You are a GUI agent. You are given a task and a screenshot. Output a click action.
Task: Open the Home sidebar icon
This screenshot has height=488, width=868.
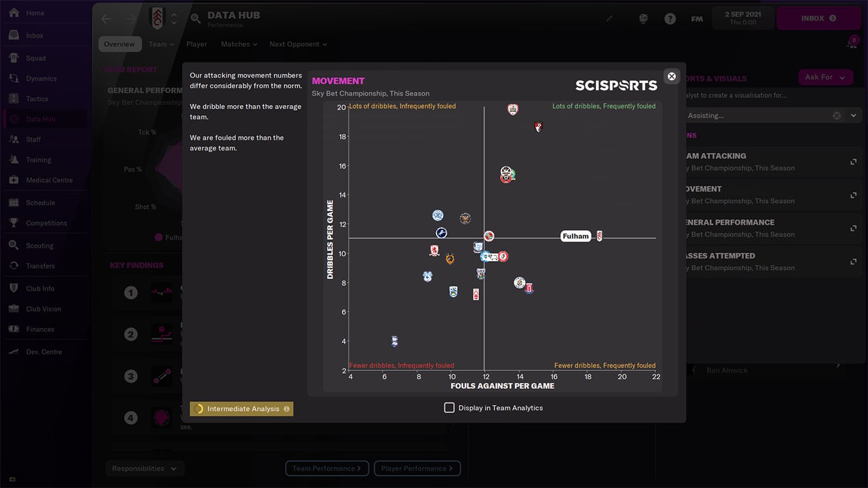tap(14, 13)
